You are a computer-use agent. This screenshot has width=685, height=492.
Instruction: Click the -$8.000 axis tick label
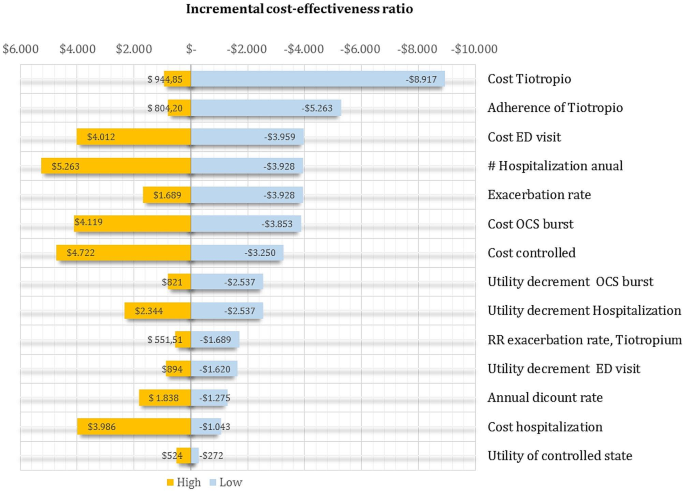point(417,49)
